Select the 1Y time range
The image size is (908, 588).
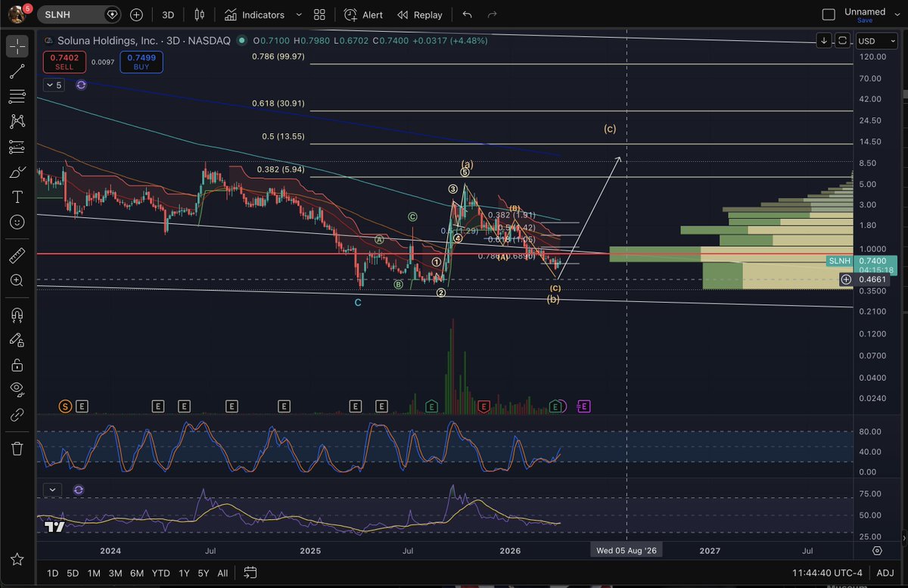point(184,572)
